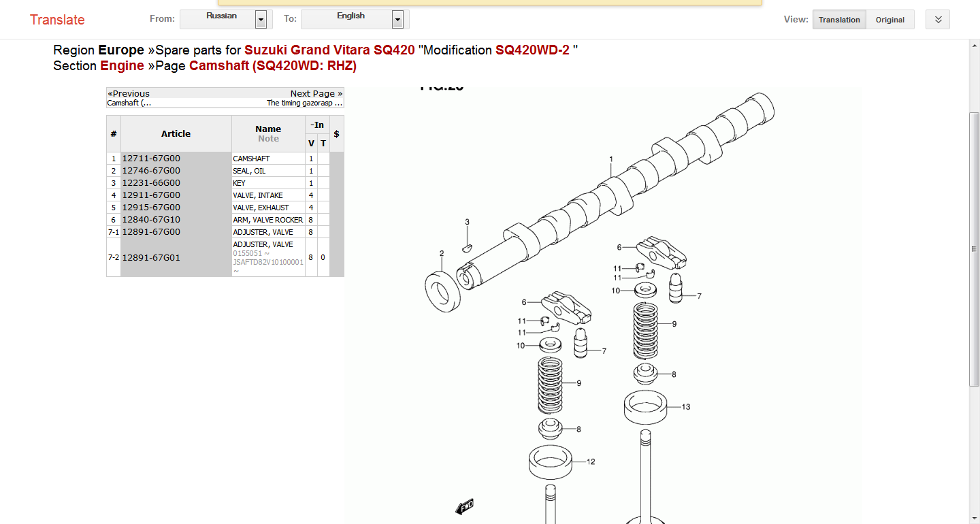Select the SEAL, OIL name cell
Viewport: 980px width, 524px height.
point(268,171)
